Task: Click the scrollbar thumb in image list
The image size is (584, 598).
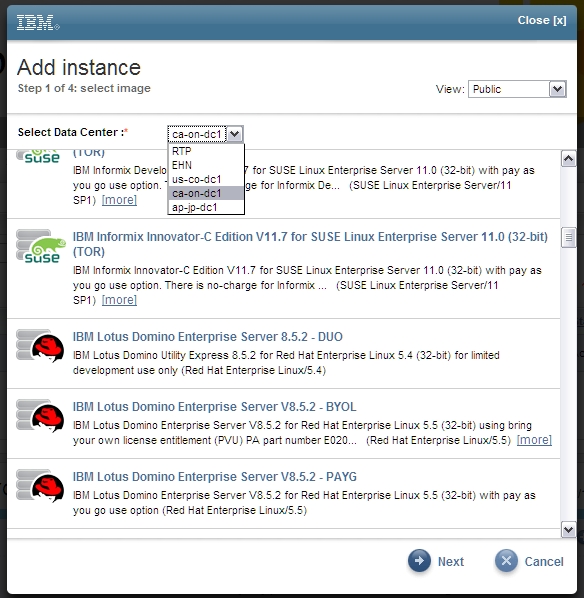Action: click(x=568, y=237)
